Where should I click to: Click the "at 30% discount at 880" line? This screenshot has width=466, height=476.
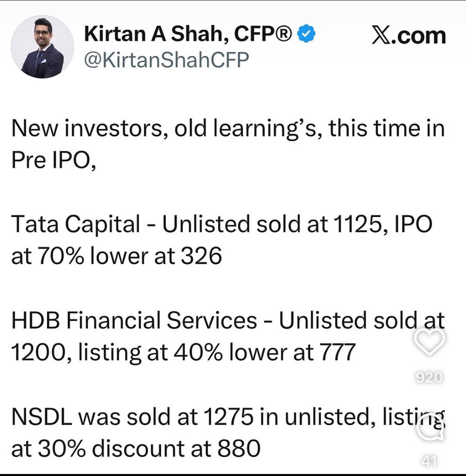[x=136, y=449]
